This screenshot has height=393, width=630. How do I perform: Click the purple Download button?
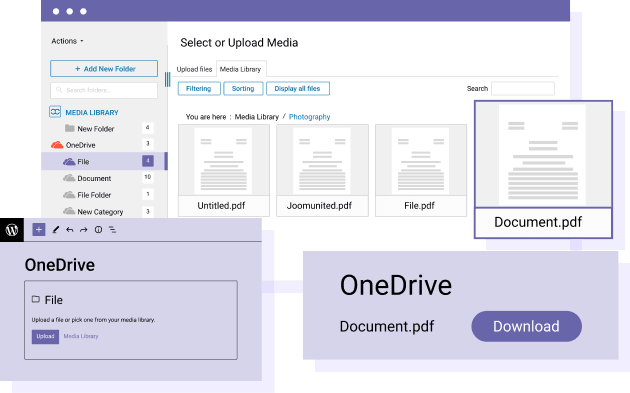click(x=526, y=326)
